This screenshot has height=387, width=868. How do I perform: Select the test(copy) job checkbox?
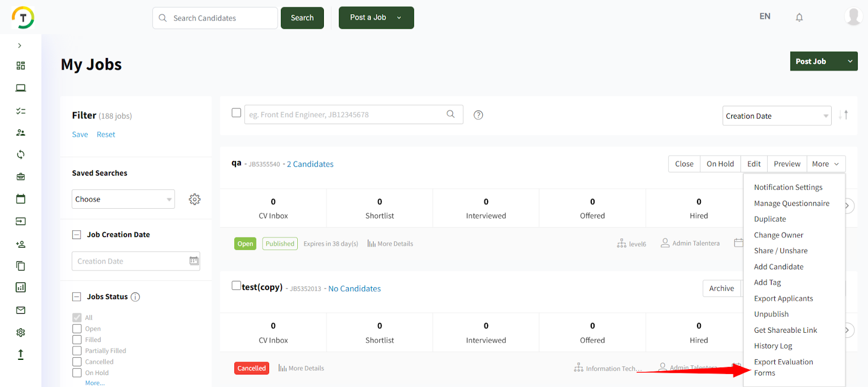[236, 286]
